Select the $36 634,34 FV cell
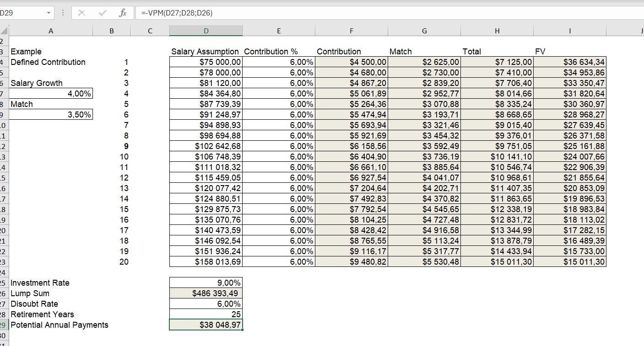This screenshot has width=644, height=346. (570, 62)
